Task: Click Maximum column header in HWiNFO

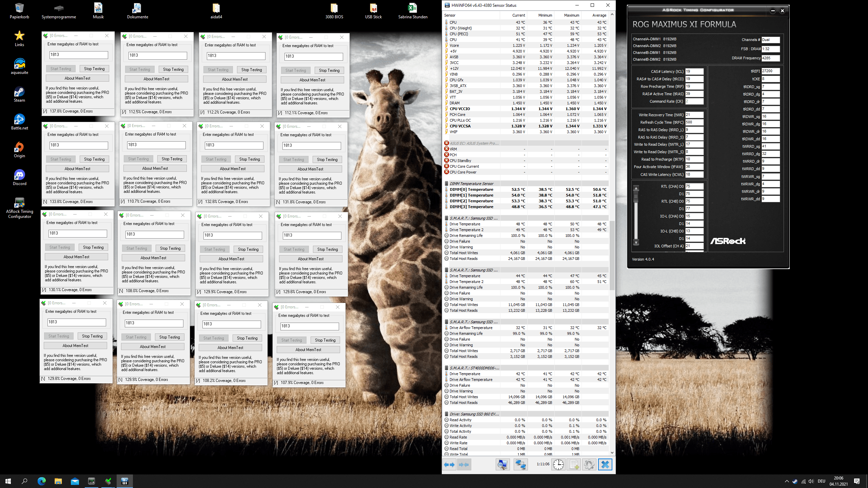Action: coord(571,15)
